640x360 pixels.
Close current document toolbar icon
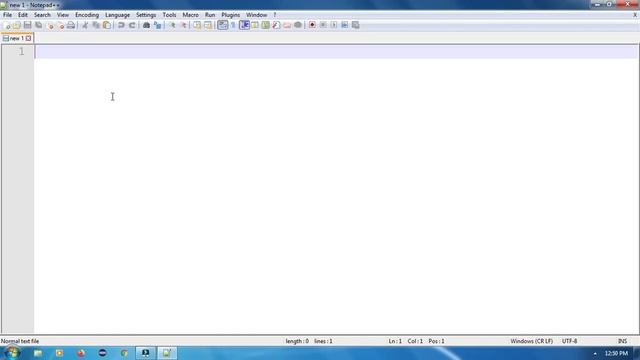pos(50,25)
